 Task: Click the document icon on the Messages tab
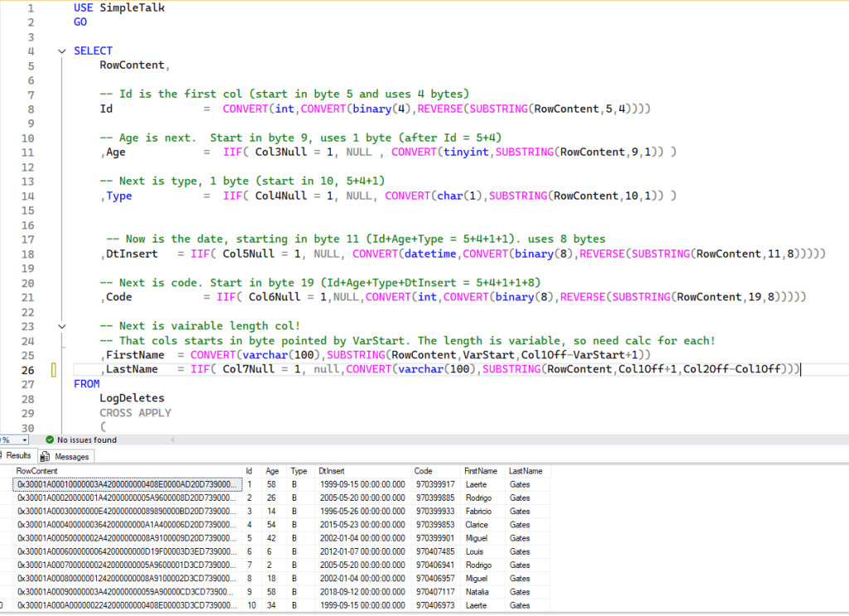[46, 456]
